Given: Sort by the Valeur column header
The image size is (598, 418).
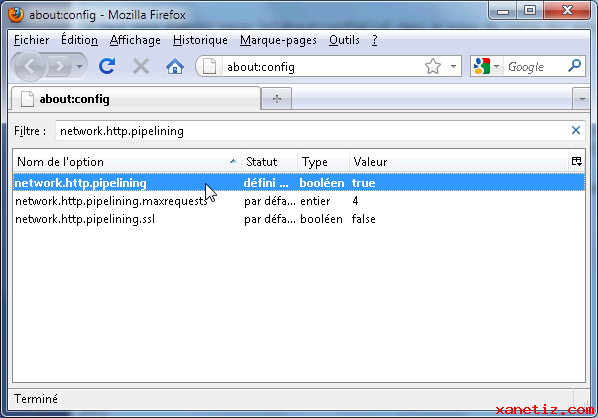Looking at the screenshot, I should coord(459,162).
